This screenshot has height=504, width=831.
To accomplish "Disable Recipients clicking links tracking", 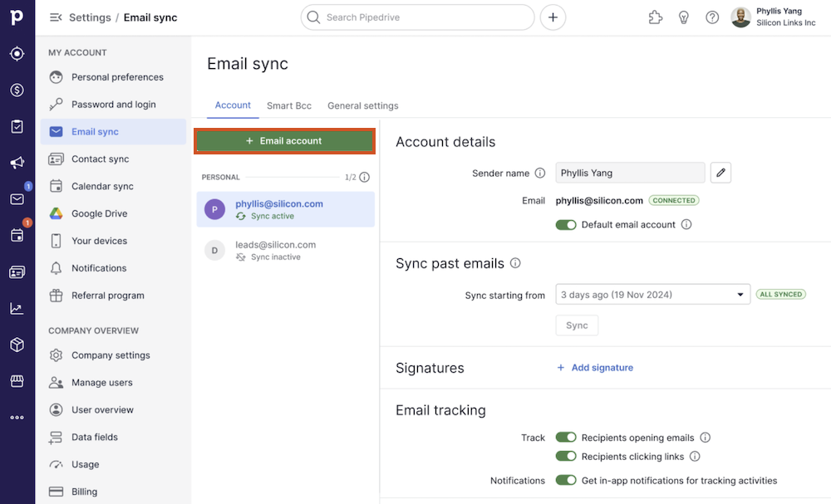I will (566, 456).
